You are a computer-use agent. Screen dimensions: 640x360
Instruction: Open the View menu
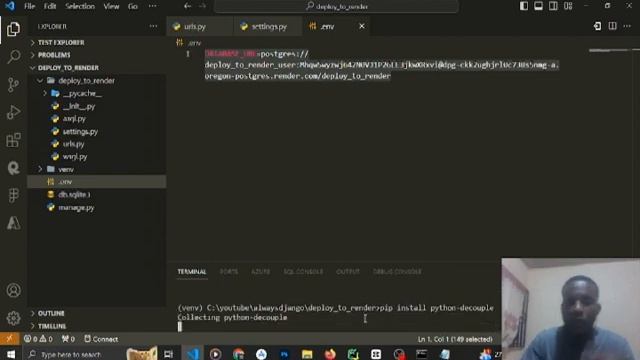(111, 6)
